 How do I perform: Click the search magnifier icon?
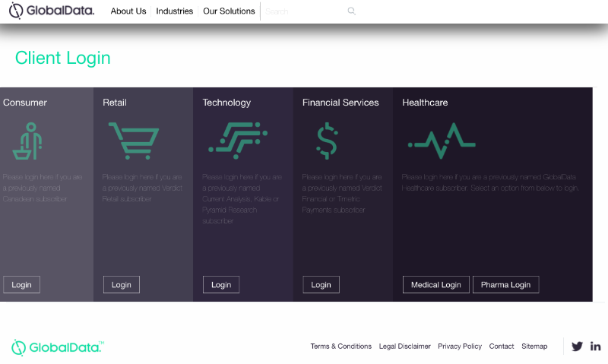click(x=351, y=11)
